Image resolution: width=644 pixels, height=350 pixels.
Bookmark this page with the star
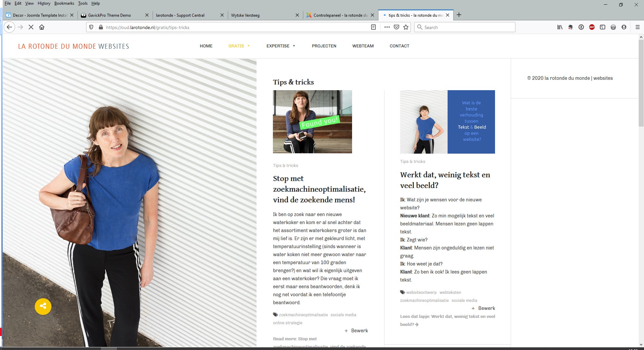tap(406, 27)
